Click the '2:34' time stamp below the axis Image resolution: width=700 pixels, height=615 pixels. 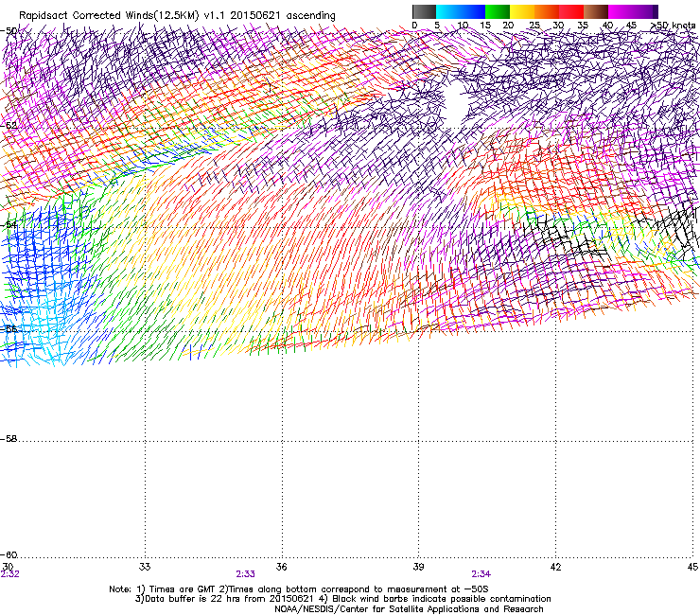pyautogui.click(x=481, y=574)
